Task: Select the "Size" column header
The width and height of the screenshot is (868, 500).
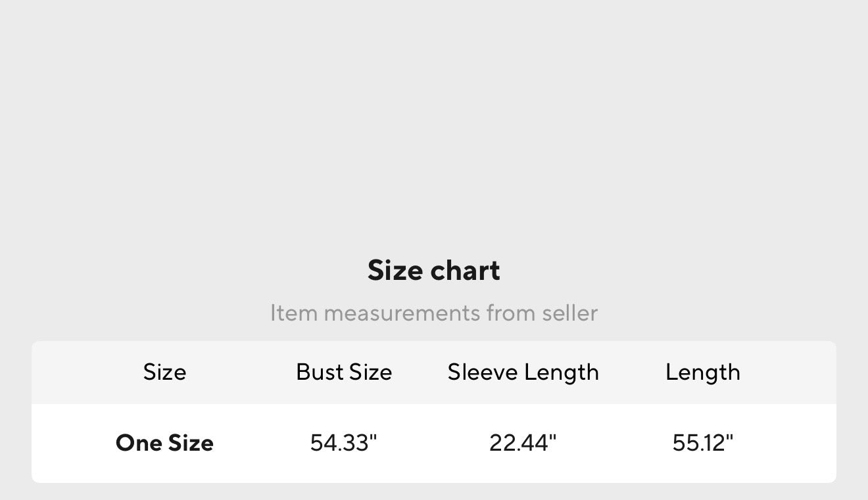Action: (164, 373)
